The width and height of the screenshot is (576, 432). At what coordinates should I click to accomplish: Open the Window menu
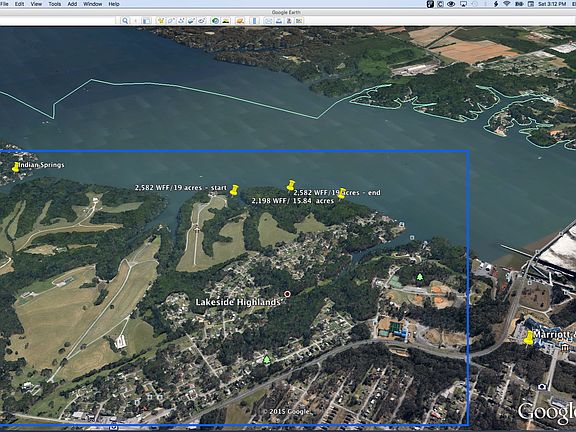click(x=93, y=4)
